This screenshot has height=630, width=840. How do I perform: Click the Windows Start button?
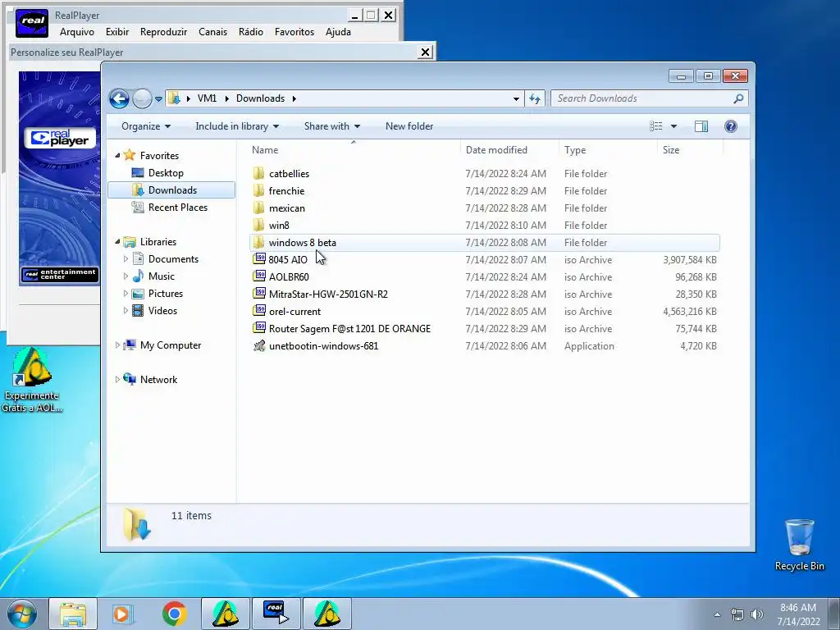[22, 614]
